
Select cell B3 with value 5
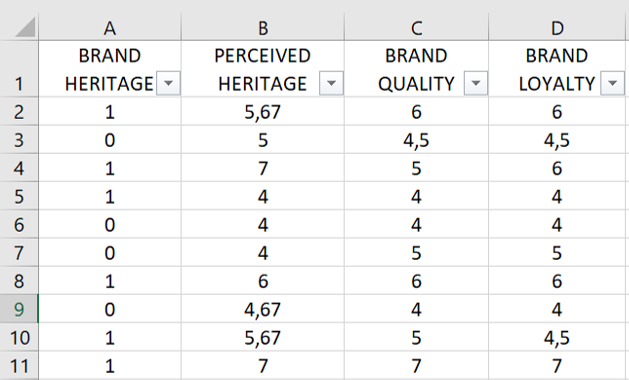pyautogui.click(x=263, y=139)
